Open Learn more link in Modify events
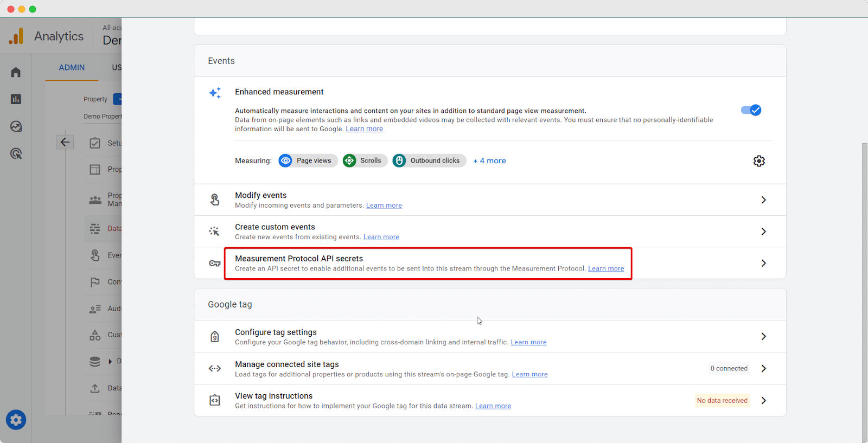Viewport: 868px width, 443px height. [384, 206]
